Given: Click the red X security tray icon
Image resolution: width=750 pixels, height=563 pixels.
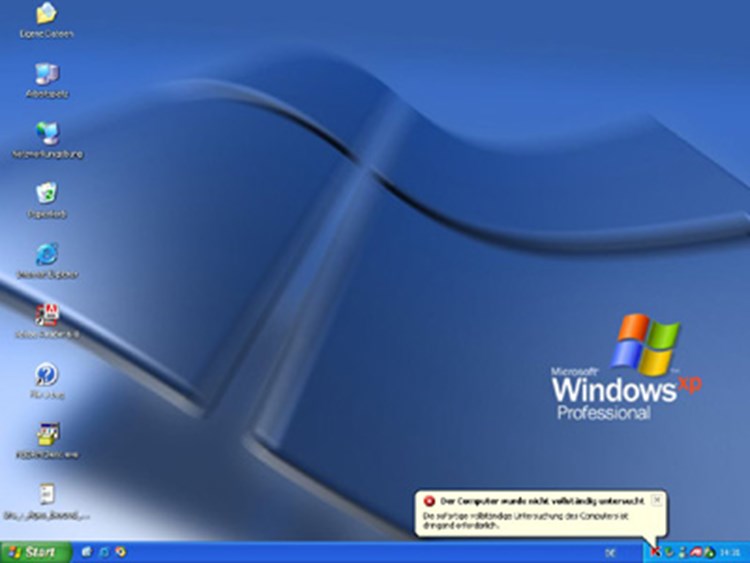Looking at the screenshot, I should [x=655, y=552].
